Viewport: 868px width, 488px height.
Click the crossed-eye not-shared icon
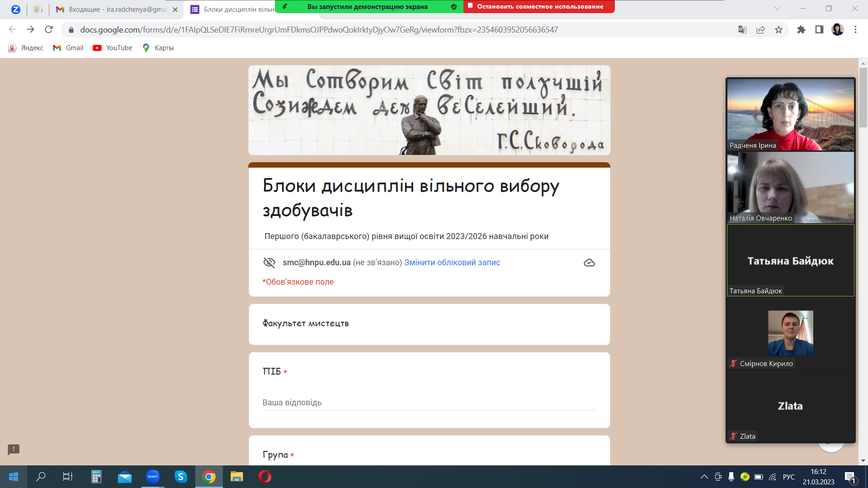pos(269,263)
